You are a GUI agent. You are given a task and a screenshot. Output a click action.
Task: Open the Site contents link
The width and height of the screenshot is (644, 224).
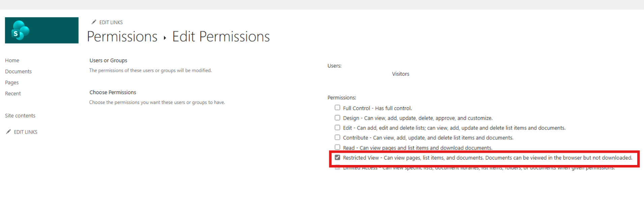point(20,116)
